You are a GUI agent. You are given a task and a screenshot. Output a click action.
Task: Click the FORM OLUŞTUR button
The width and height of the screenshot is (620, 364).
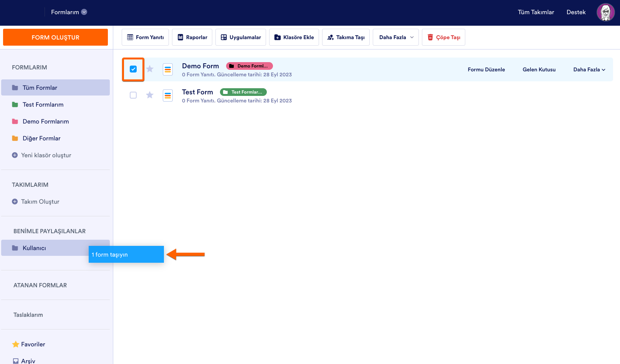(x=55, y=37)
